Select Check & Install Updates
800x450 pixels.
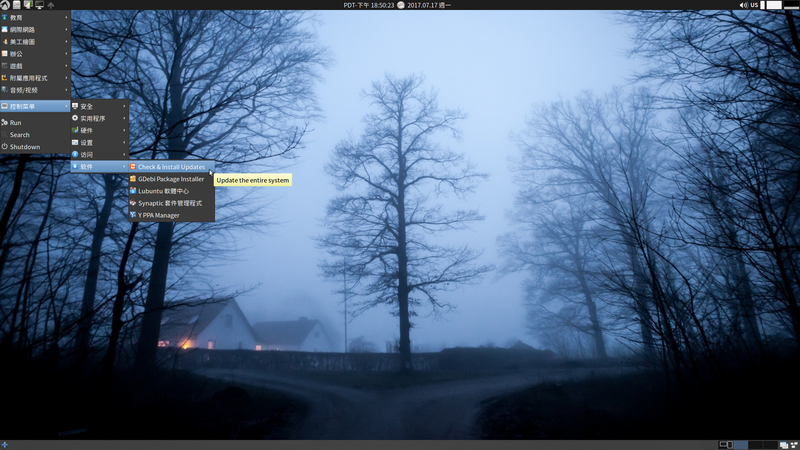pyautogui.click(x=171, y=167)
